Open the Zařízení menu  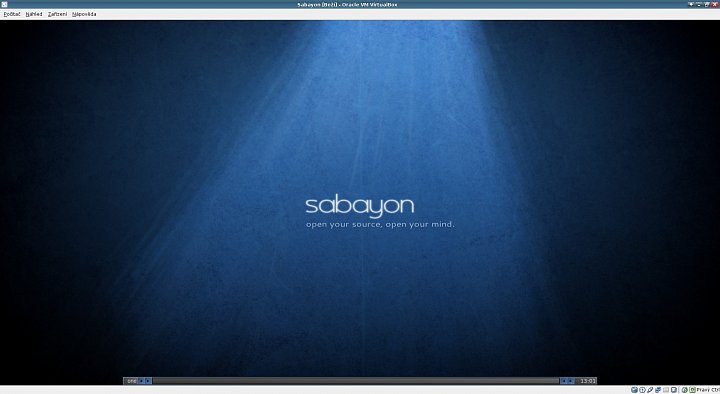57,14
